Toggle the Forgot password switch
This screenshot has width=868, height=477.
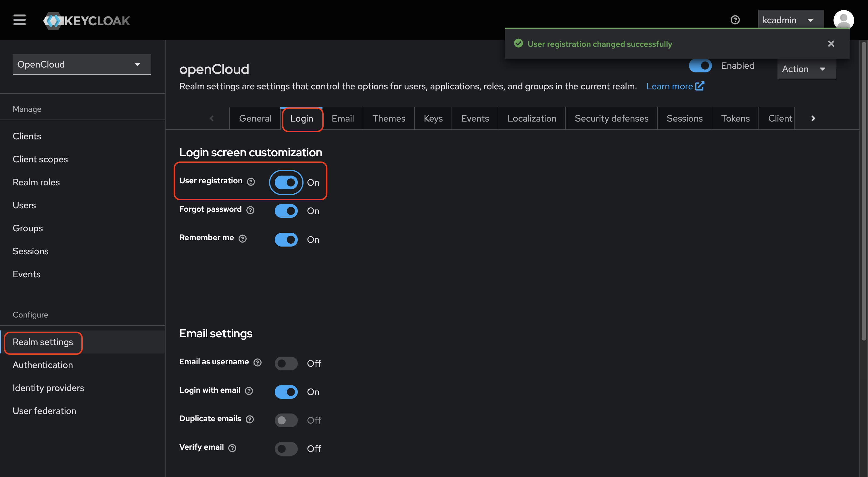coord(286,211)
